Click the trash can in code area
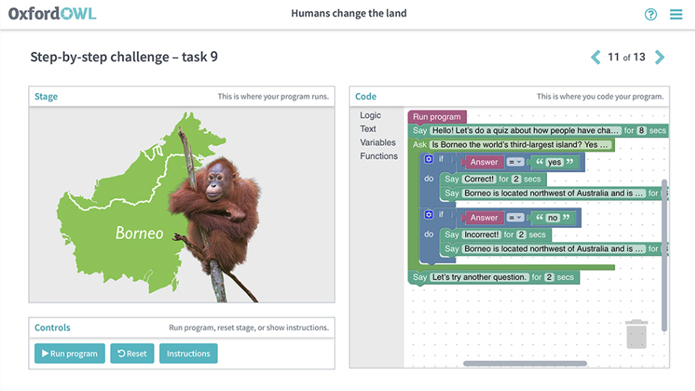The width and height of the screenshot is (695, 391). tap(636, 334)
